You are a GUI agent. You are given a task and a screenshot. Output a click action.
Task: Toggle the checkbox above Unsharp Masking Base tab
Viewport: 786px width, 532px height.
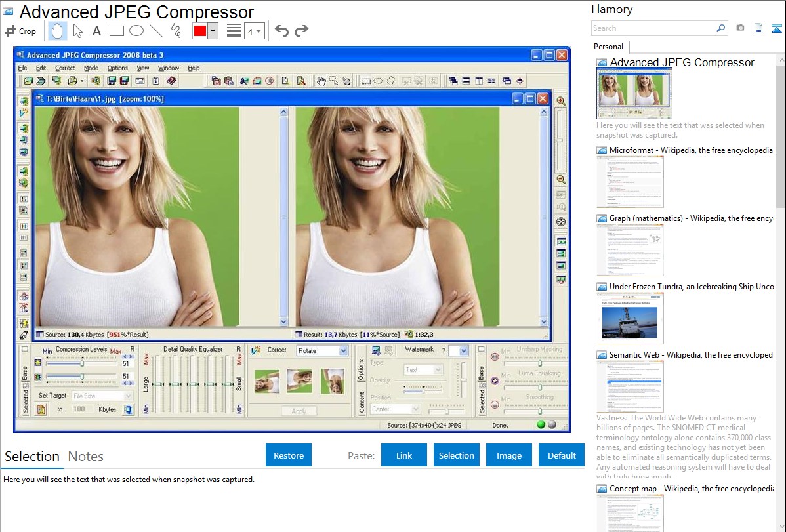(481, 349)
